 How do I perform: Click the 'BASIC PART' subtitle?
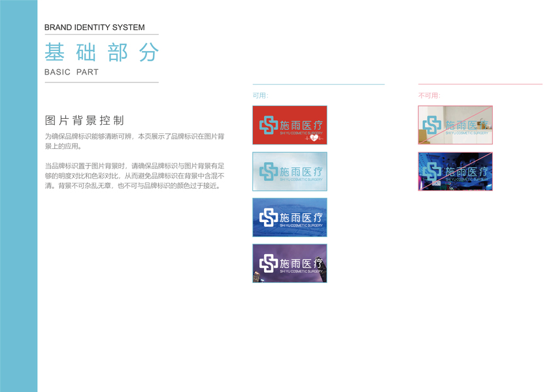[x=71, y=72]
